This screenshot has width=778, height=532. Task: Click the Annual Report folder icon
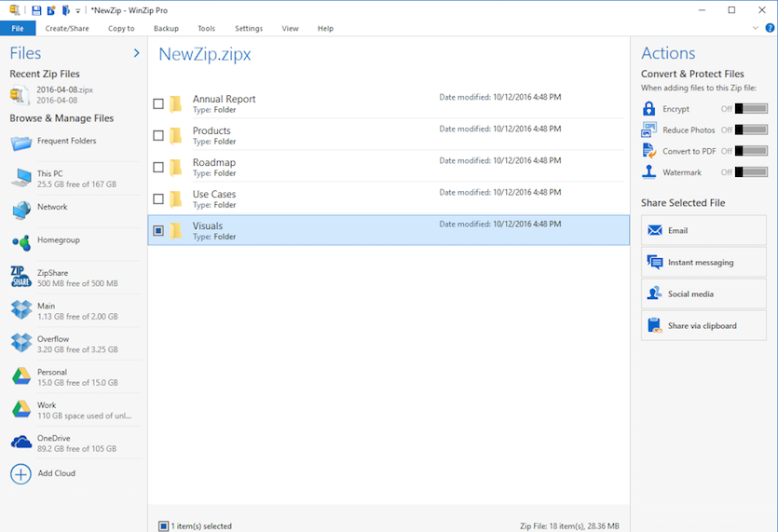176,104
